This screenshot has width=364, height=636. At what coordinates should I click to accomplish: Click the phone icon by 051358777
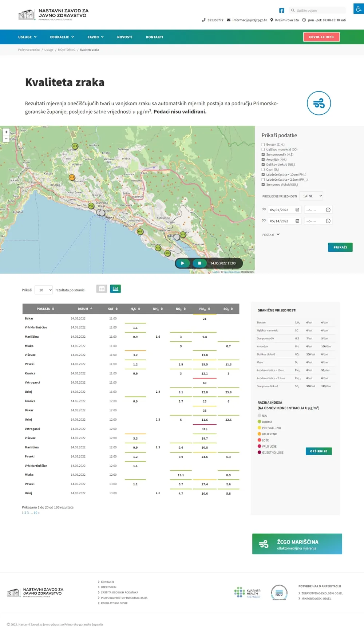tap(204, 20)
